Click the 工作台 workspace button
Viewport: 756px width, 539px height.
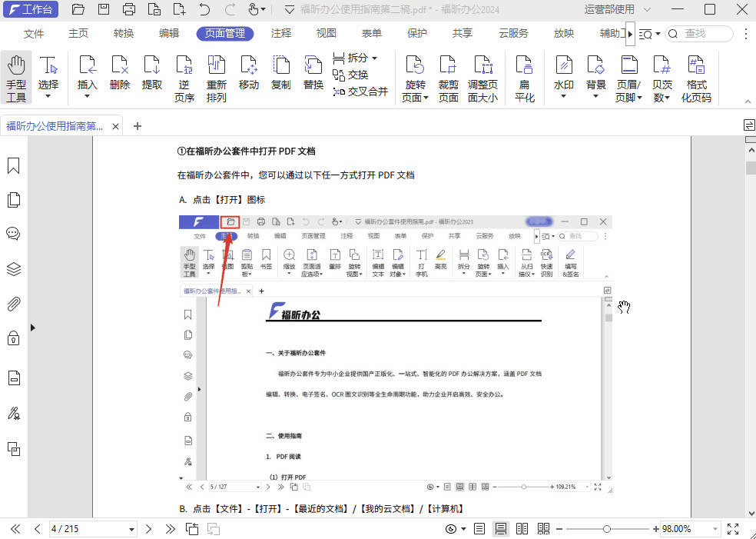tap(31, 9)
